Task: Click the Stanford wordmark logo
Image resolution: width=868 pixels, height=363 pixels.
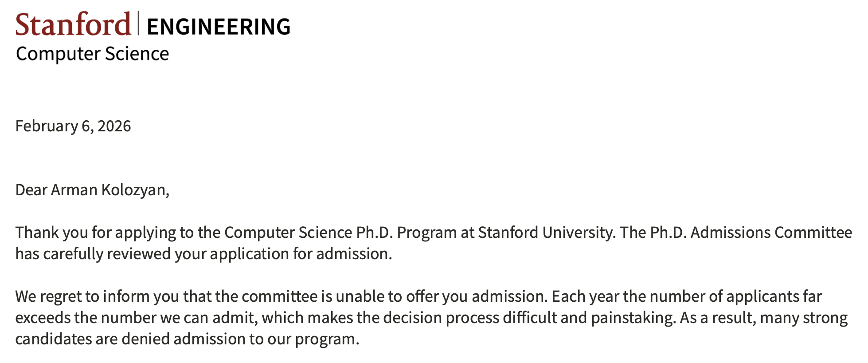Action: point(73,24)
